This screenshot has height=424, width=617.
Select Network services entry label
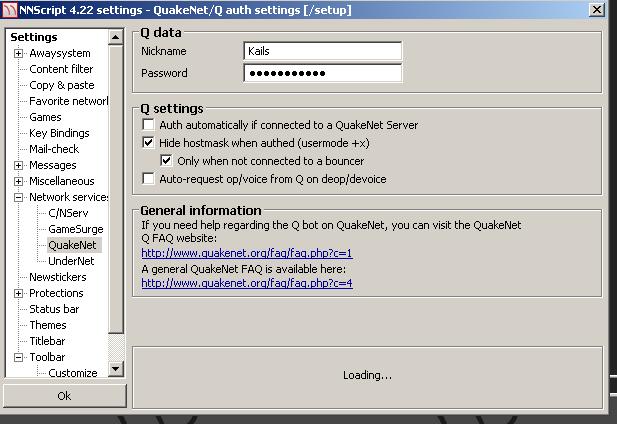tap(68, 197)
